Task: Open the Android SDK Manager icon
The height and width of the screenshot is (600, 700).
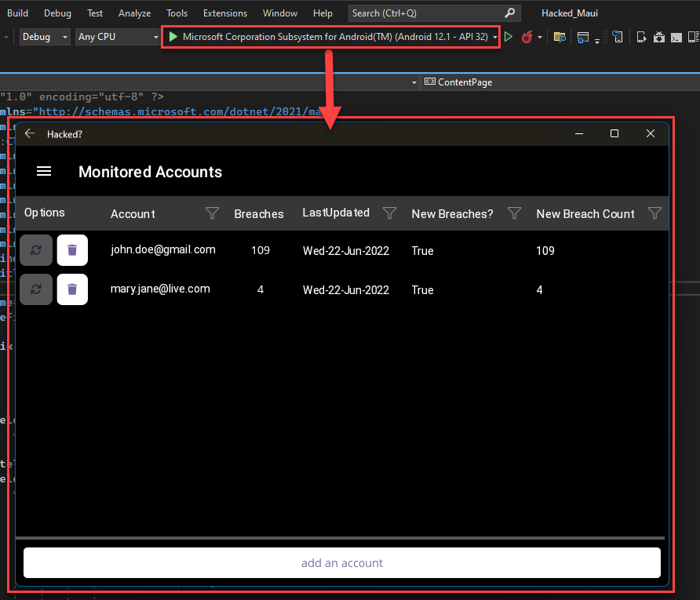Action: coord(659,37)
